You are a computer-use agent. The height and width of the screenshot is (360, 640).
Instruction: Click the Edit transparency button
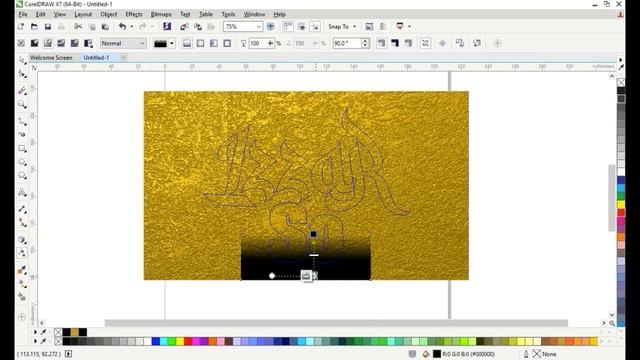coord(477,43)
